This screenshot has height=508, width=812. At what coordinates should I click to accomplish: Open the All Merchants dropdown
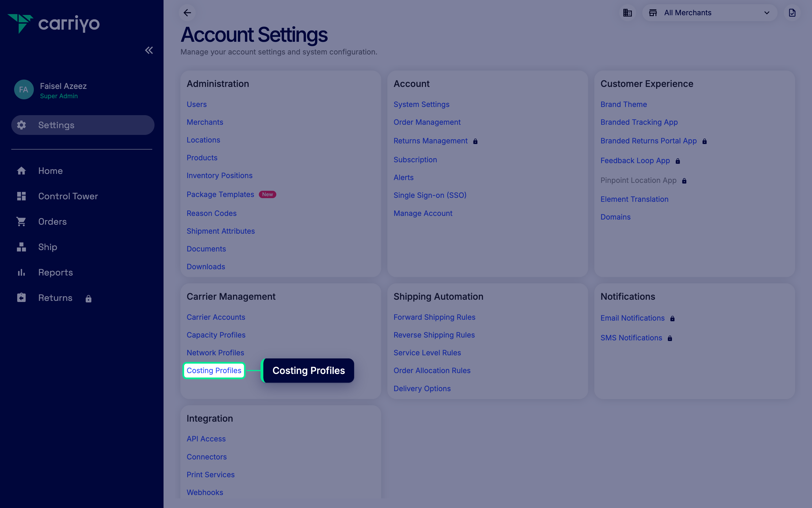tap(710, 13)
